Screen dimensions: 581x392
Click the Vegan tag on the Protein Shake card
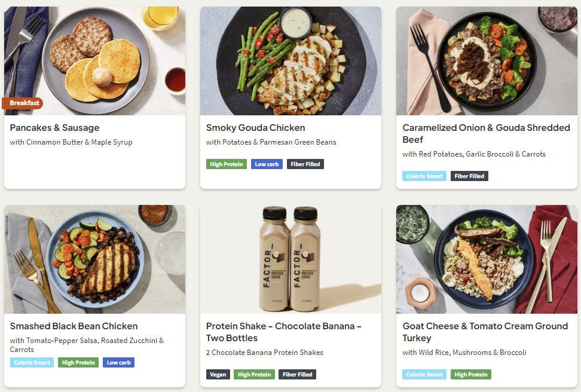pyautogui.click(x=218, y=375)
